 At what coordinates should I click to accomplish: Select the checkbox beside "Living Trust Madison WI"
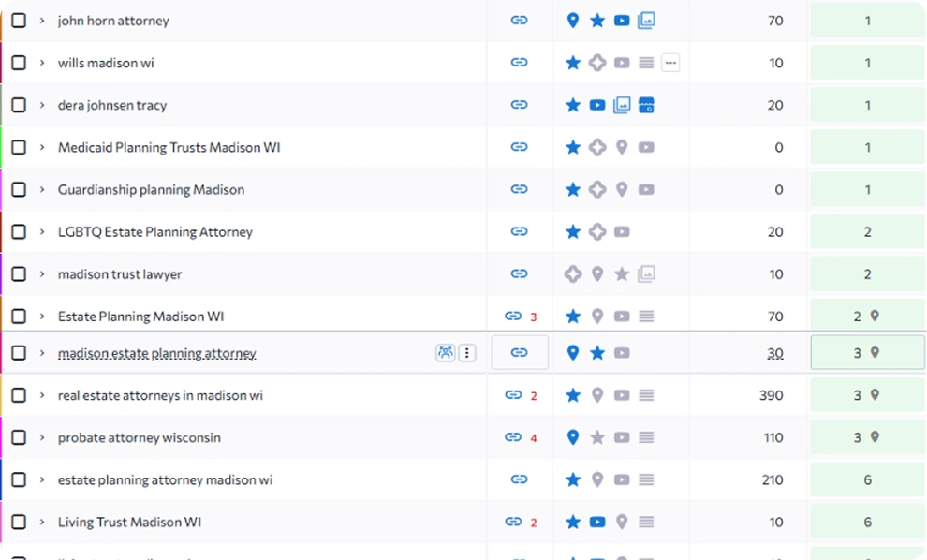(19, 522)
